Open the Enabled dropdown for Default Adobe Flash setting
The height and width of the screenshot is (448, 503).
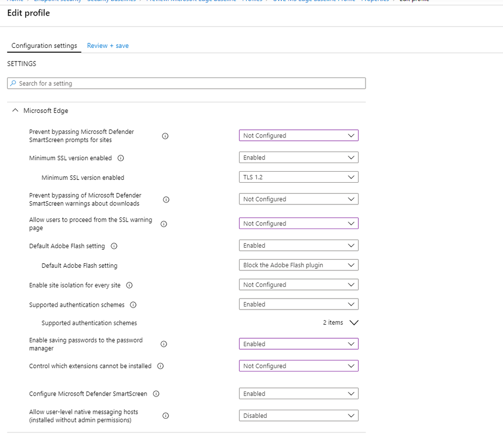(x=299, y=245)
